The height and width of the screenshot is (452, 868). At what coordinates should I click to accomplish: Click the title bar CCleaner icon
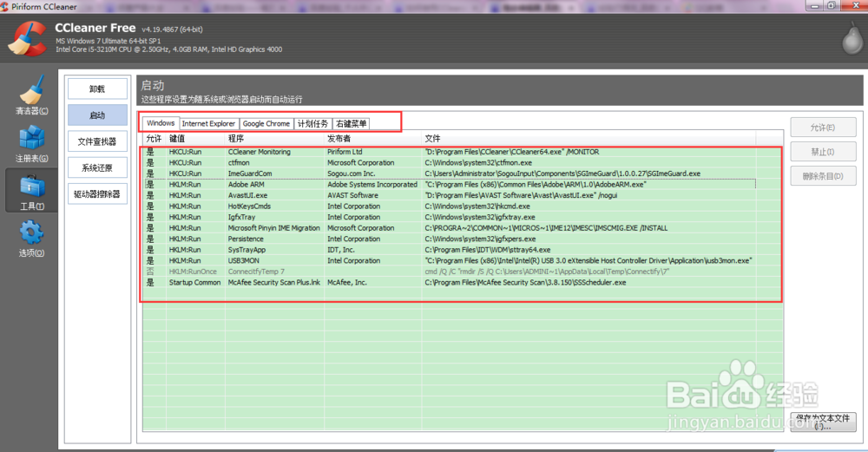coord(4,7)
